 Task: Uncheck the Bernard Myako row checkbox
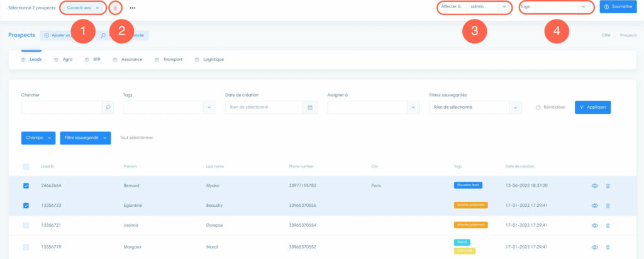point(26,186)
